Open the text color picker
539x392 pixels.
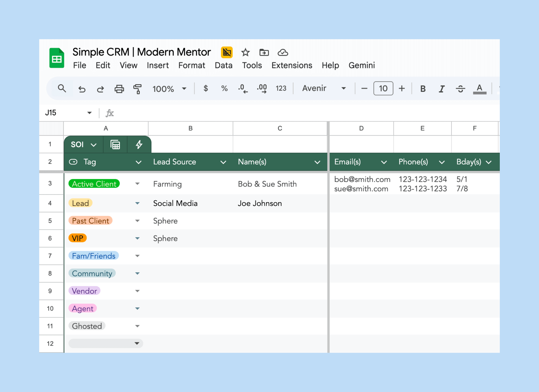479,89
